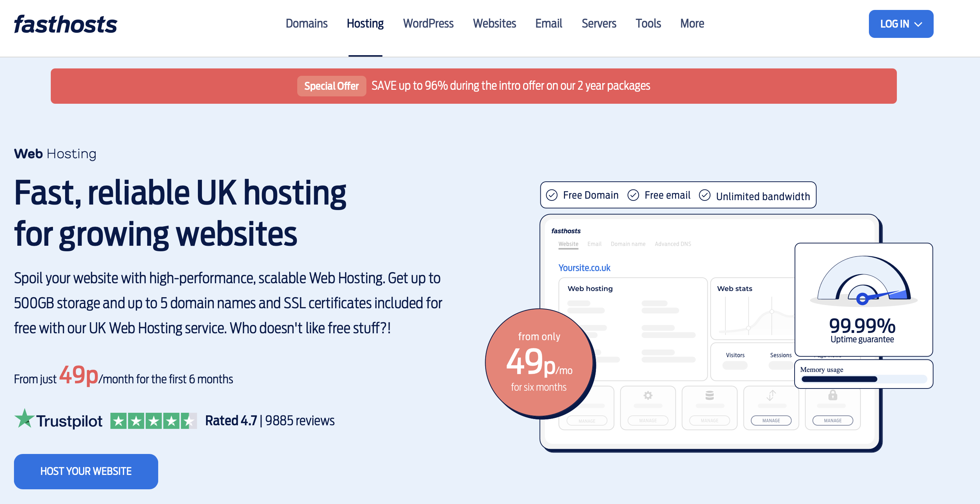Screen dimensions: 980x504
Task: Click the 99.99% Uptime guarantee text
Action: [x=862, y=330]
